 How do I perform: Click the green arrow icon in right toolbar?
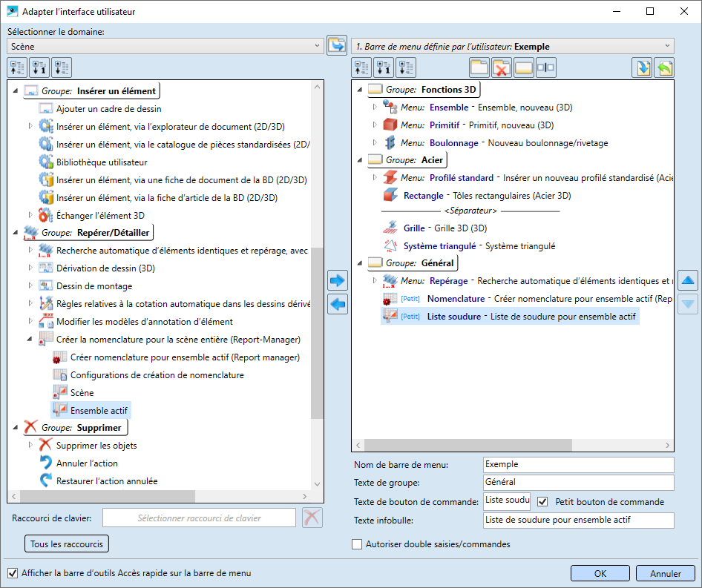pyautogui.click(x=663, y=67)
